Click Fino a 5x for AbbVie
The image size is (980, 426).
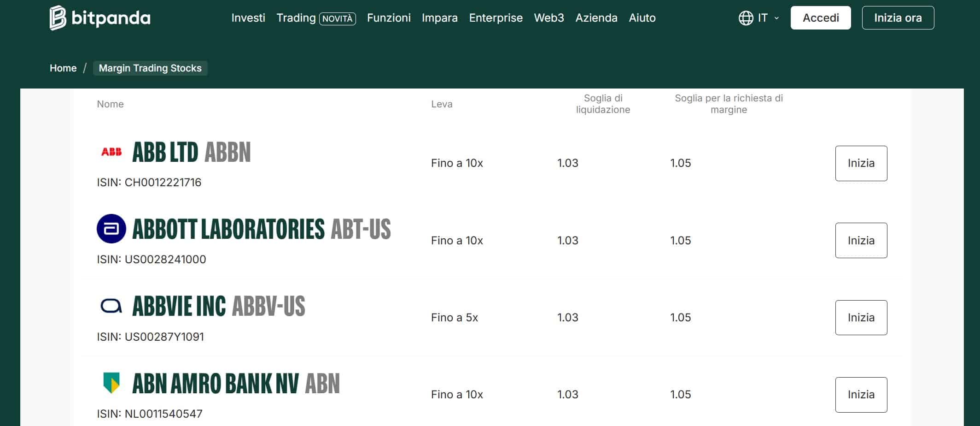tap(455, 318)
